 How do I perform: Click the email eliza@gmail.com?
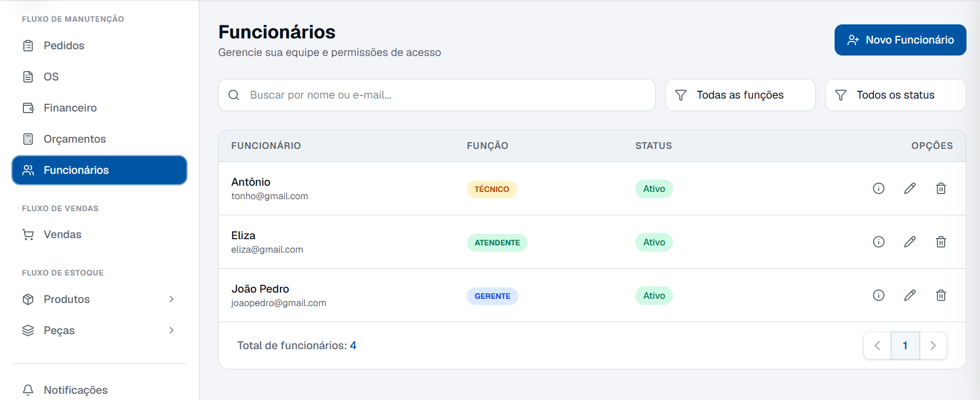tap(267, 250)
